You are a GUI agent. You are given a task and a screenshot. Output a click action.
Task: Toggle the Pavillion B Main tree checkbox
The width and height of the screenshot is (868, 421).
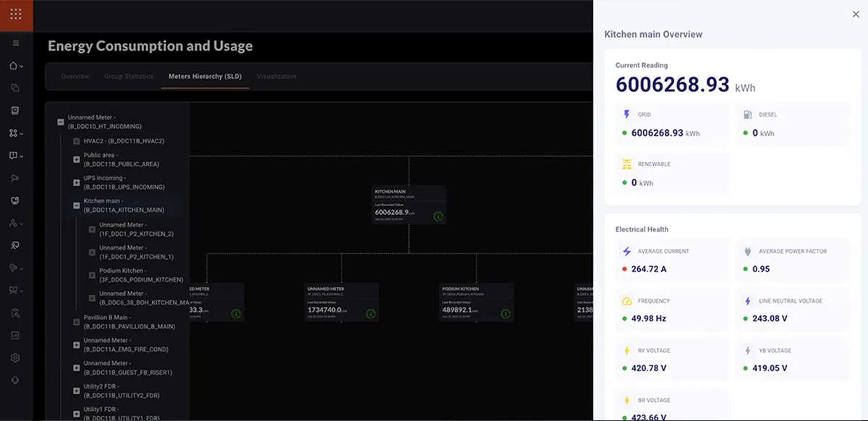tap(77, 322)
